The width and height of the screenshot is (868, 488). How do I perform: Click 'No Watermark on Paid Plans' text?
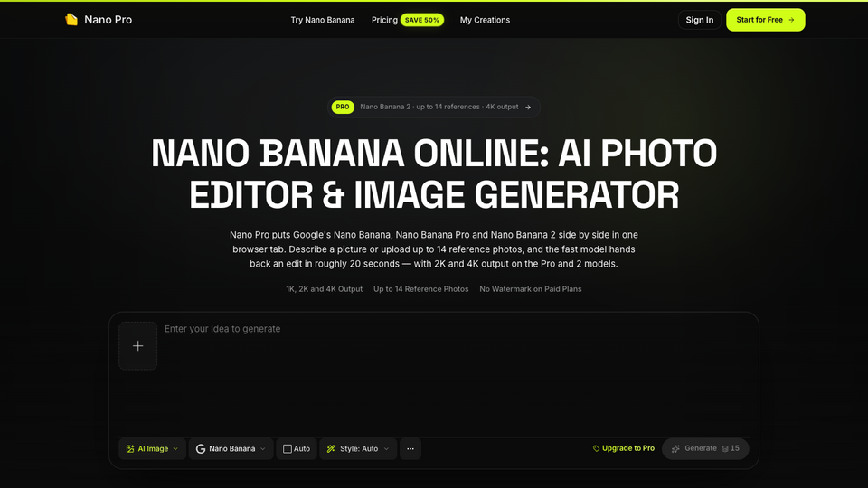[x=531, y=289]
